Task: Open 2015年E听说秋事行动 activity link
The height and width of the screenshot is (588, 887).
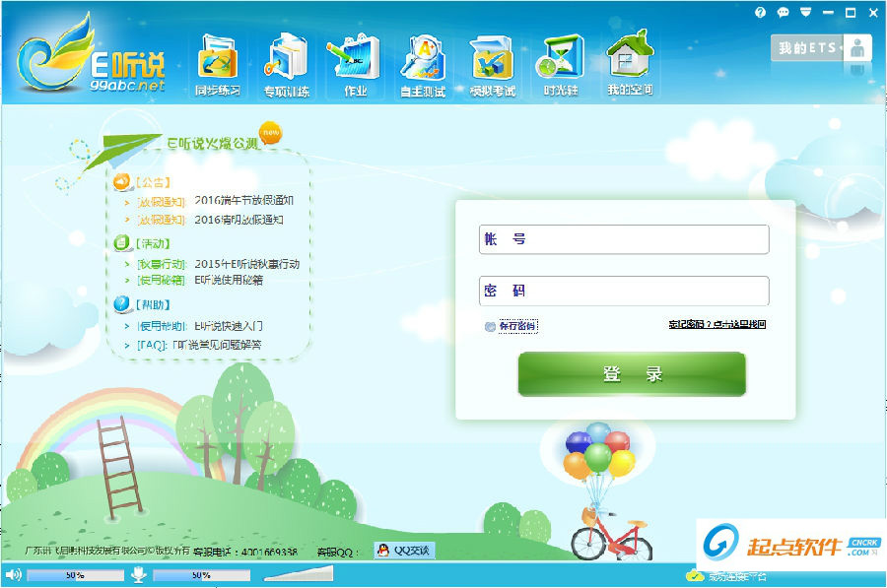Action: tap(246, 264)
